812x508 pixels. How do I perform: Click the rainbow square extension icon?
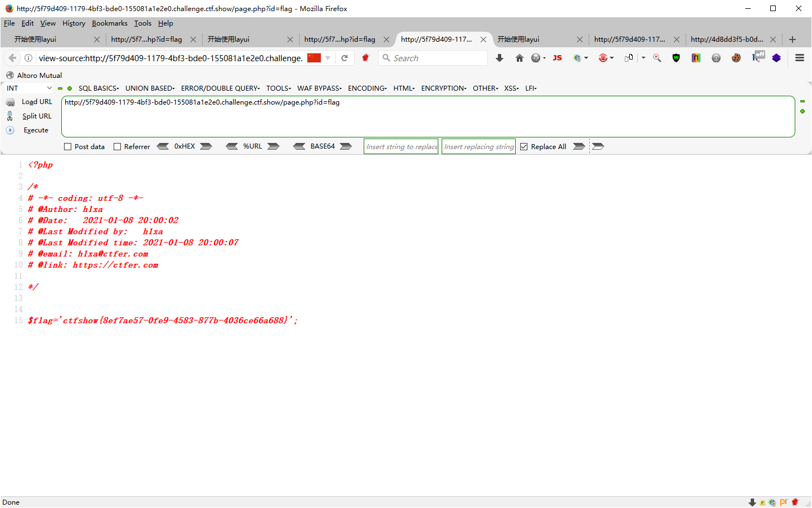pyautogui.click(x=696, y=58)
